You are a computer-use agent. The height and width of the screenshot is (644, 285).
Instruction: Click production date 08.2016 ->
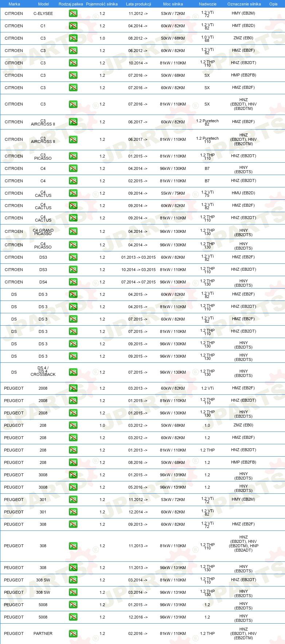[138, 462]
